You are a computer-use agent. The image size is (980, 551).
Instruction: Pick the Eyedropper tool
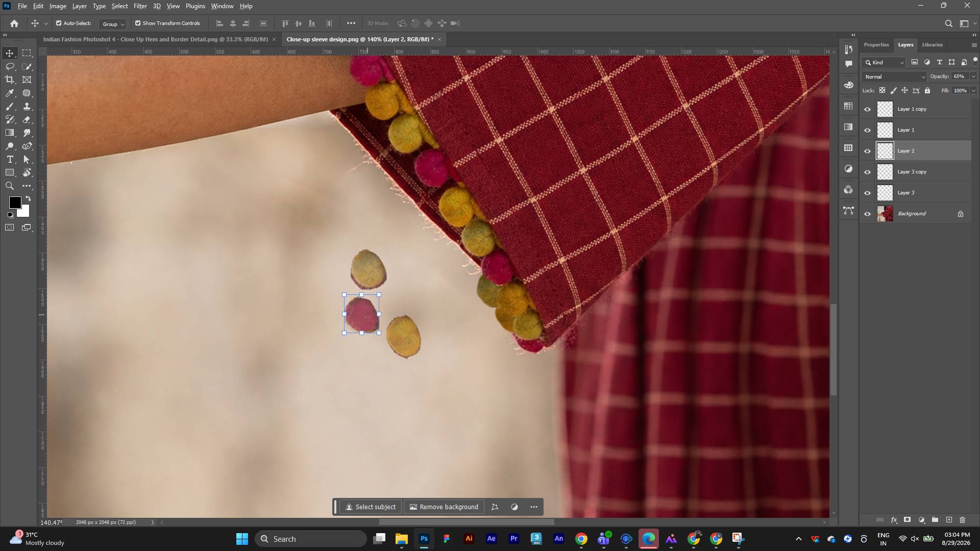click(x=10, y=93)
